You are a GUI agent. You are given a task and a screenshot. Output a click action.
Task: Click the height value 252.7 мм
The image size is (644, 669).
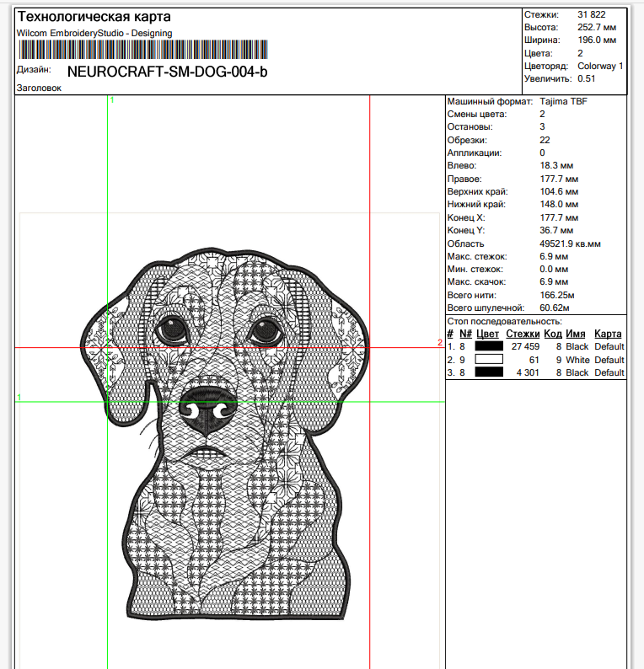(597, 27)
